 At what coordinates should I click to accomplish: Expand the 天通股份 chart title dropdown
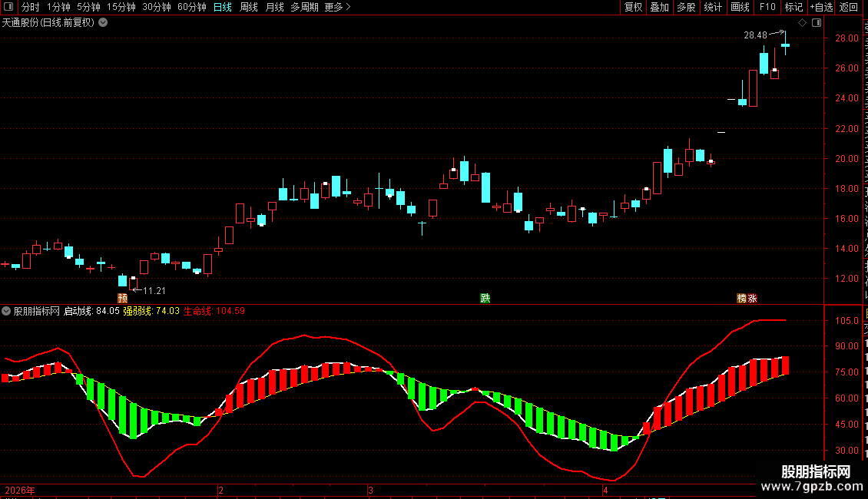point(103,23)
